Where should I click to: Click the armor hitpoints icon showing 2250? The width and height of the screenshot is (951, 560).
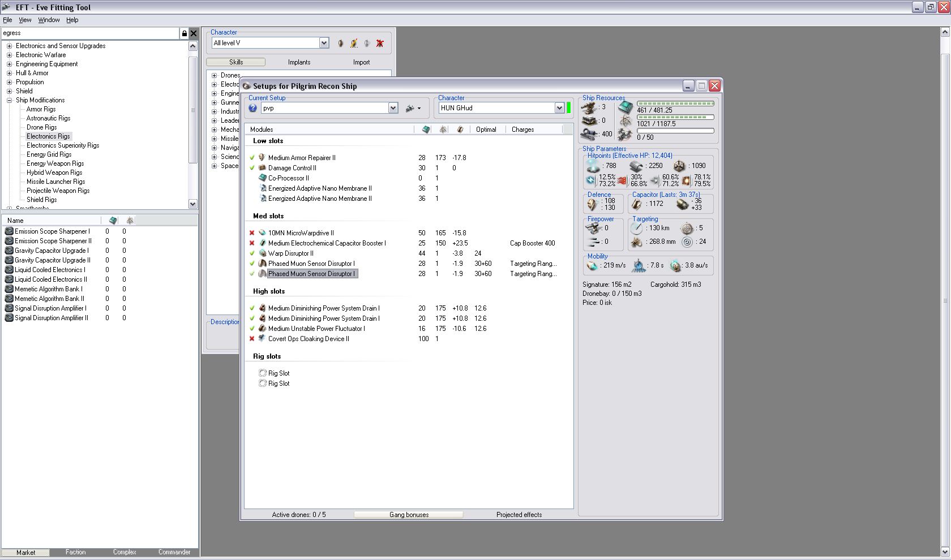pos(636,166)
